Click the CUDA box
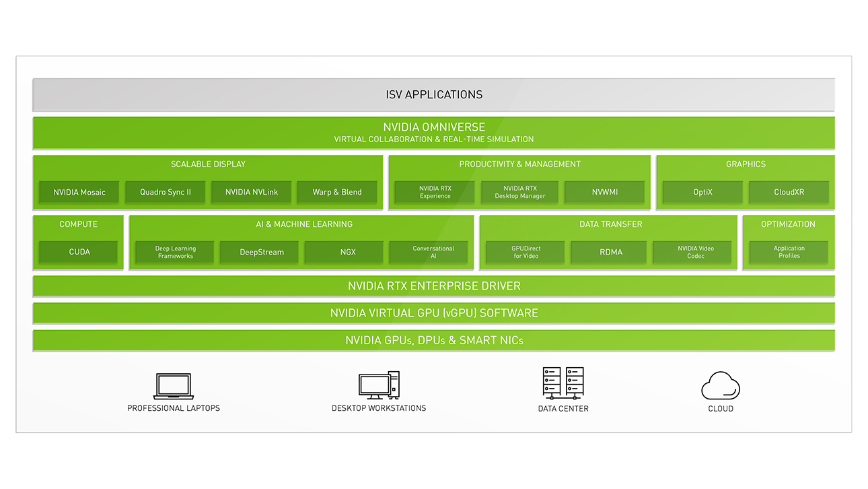868x489 pixels. [79, 252]
